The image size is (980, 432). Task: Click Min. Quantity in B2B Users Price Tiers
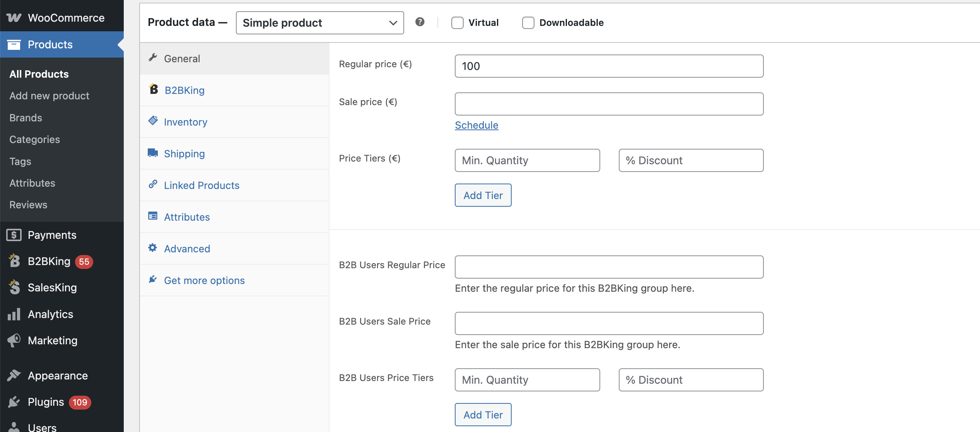pos(527,380)
